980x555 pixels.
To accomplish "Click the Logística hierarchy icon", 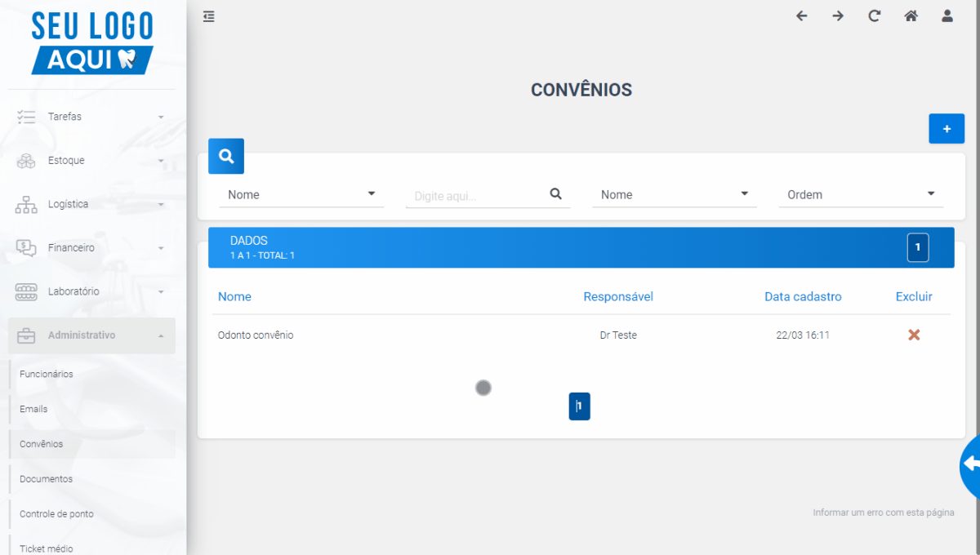I will point(26,204).
